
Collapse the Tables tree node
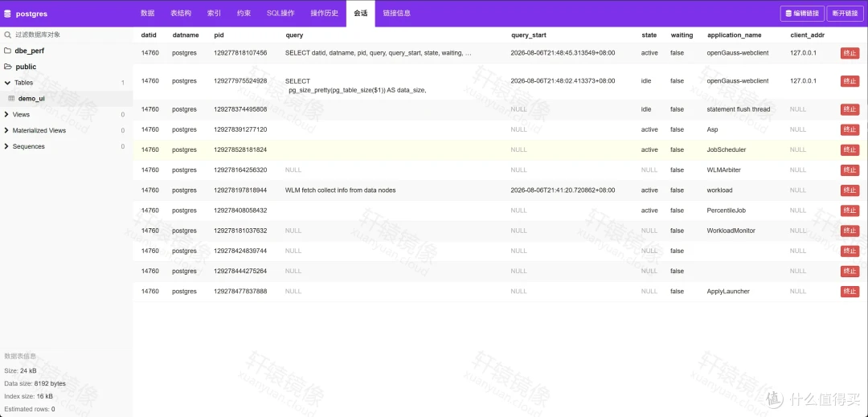(7, 83)
